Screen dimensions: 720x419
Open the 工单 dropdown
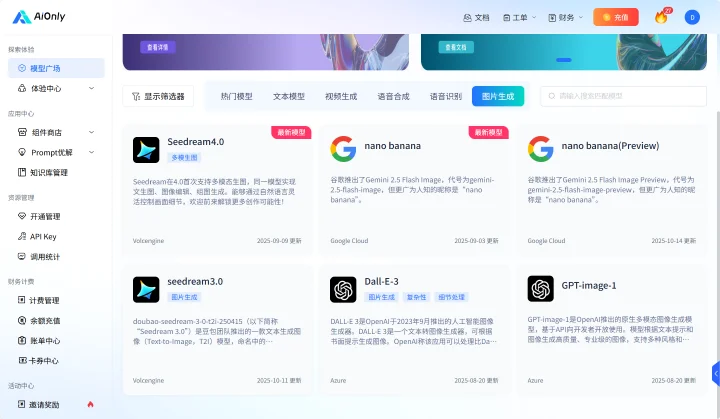tap(519, 17)
